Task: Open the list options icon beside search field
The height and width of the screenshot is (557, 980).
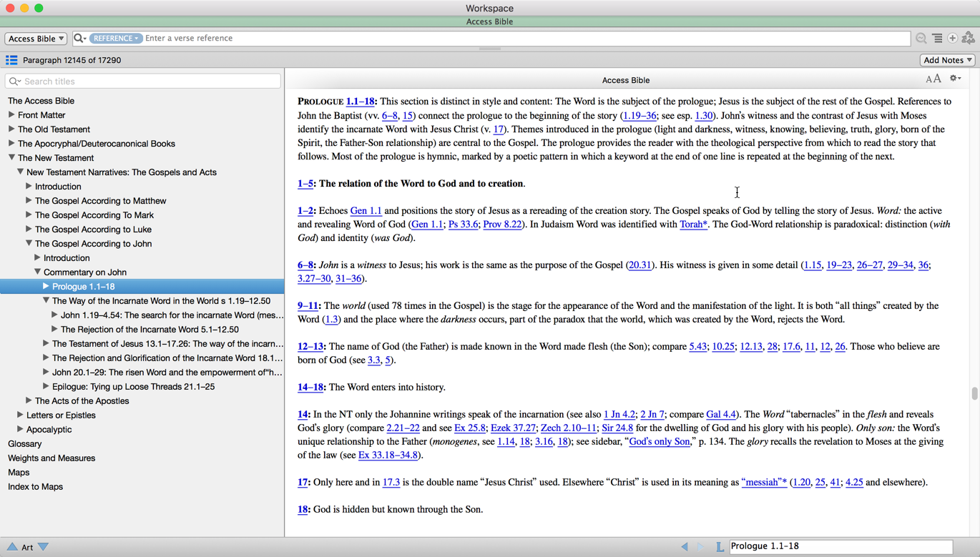Action: pos(937,38)
